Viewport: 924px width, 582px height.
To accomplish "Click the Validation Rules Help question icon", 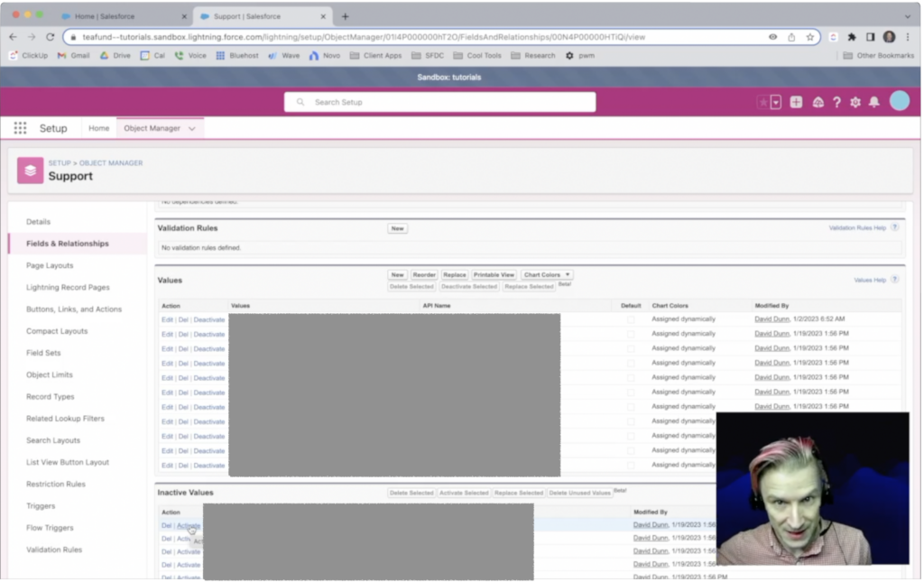I will [x=895, y=227].
